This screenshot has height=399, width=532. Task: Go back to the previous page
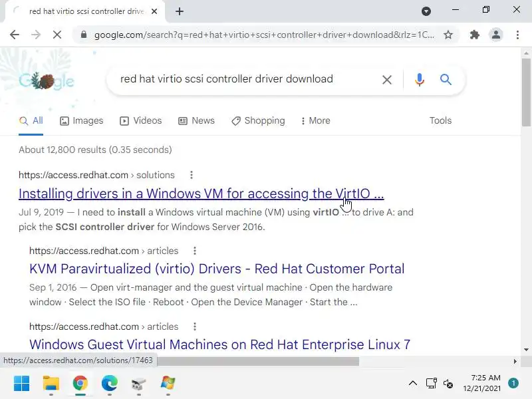(15, 35)
